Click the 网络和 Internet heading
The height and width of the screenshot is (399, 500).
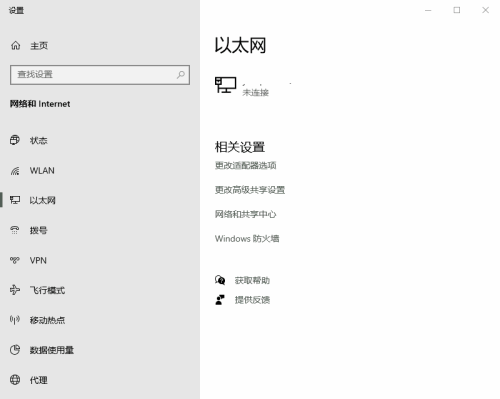point(40,104)
